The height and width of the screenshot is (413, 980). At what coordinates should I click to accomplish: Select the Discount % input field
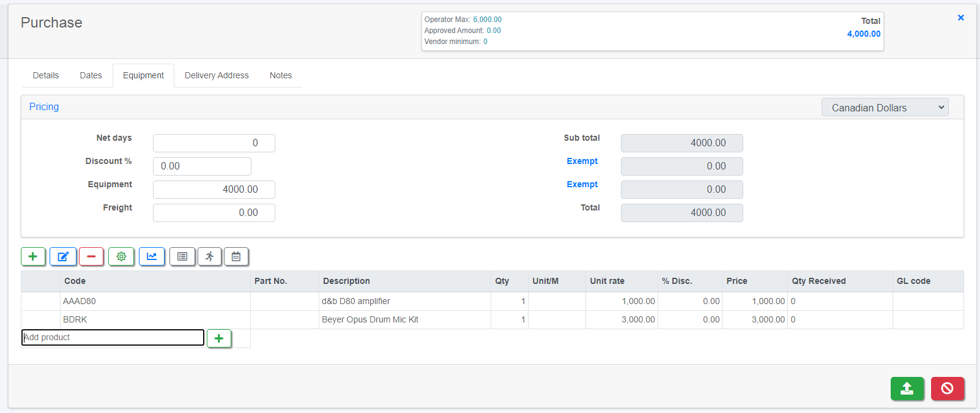tap(202, 166)
